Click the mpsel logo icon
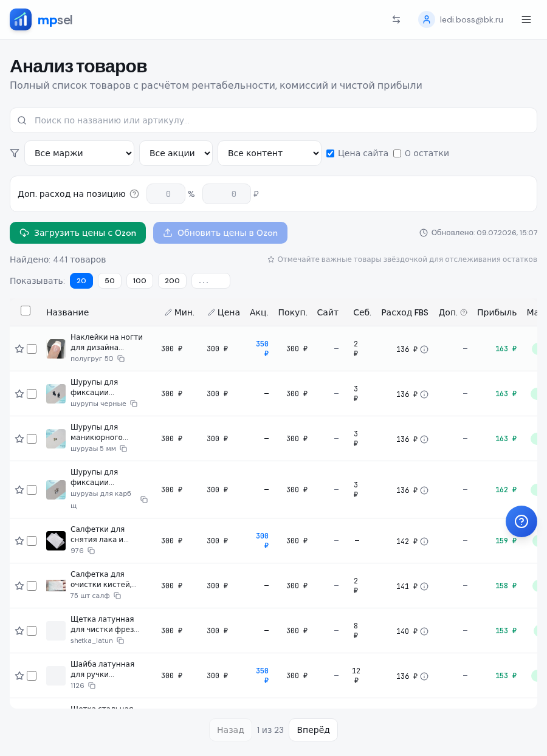Viewport: 547px width, 756px height. [21, 19]
